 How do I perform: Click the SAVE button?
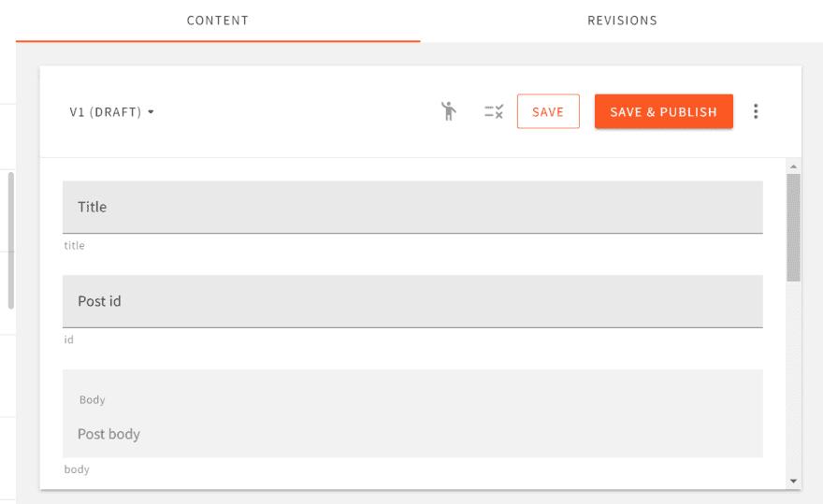[x=548, y=111]
